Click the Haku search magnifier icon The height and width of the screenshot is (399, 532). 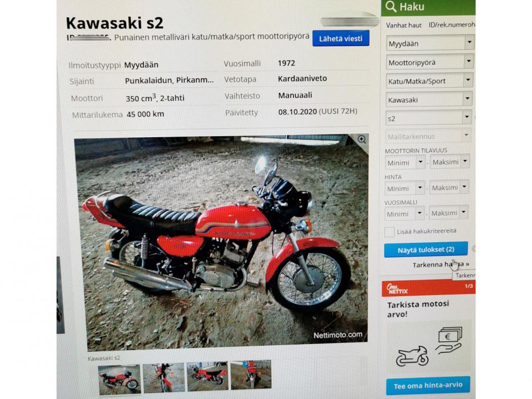point(391,7)
